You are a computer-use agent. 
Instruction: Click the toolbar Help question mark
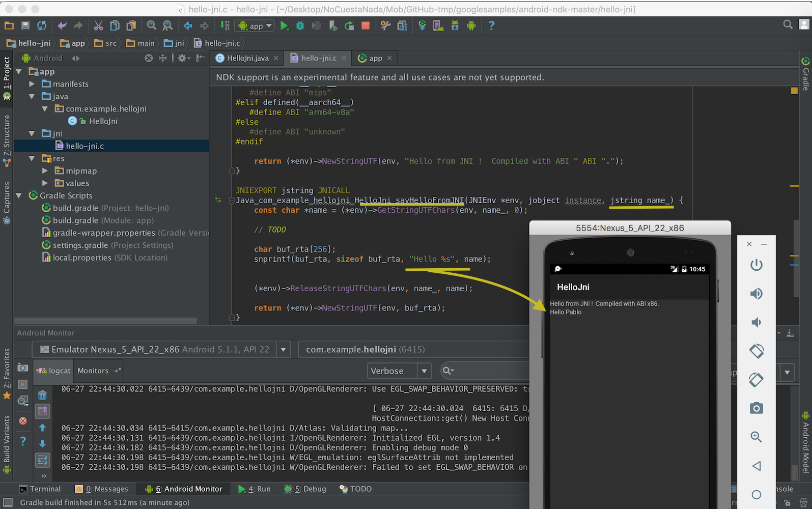491,25
